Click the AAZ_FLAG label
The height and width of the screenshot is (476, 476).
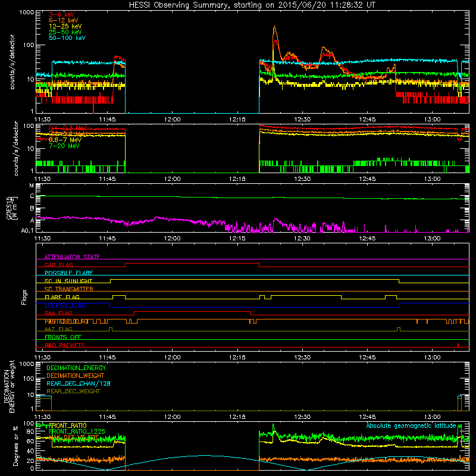click(58, 329)
